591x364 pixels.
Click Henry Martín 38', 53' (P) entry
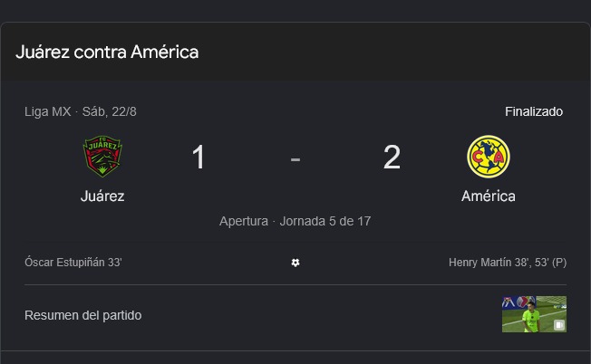point(508,263)
